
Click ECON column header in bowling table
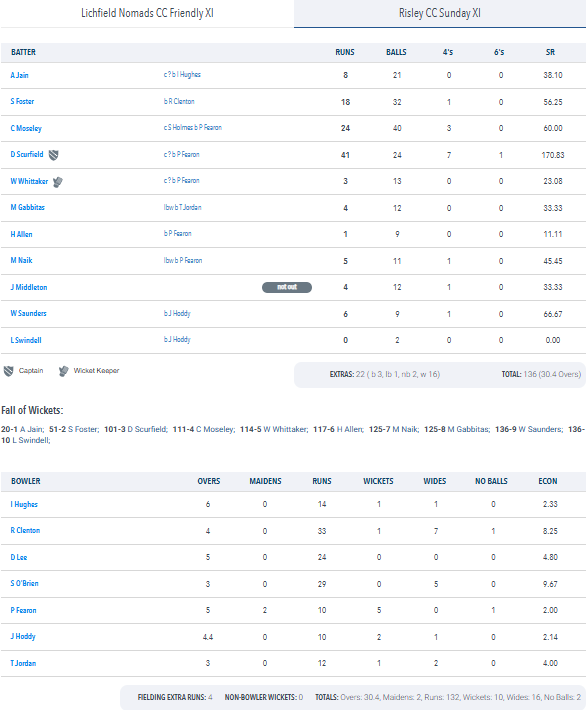(548, 481)
